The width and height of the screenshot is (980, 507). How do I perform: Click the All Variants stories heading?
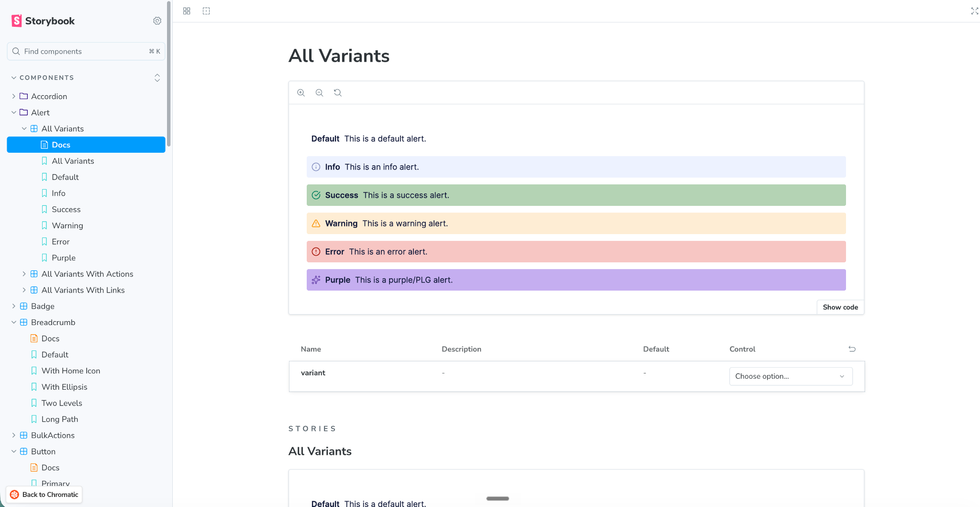pyautogui.click(x=320, y=451)
